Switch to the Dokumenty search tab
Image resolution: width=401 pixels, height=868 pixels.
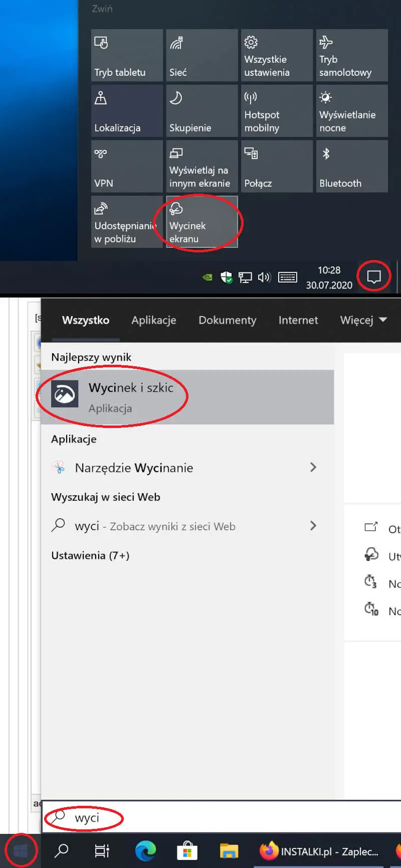tap(228, 320)
